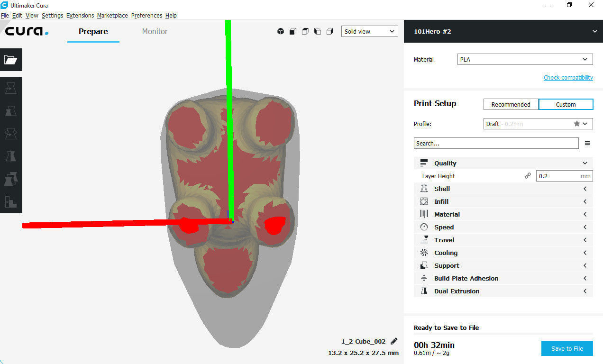Open the Extensions menu

[x=80, y=15]
